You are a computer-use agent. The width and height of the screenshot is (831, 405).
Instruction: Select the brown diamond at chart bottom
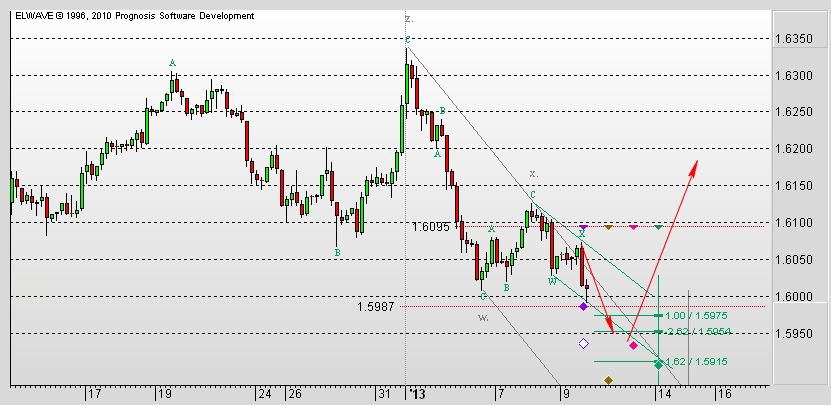(608, 380)
